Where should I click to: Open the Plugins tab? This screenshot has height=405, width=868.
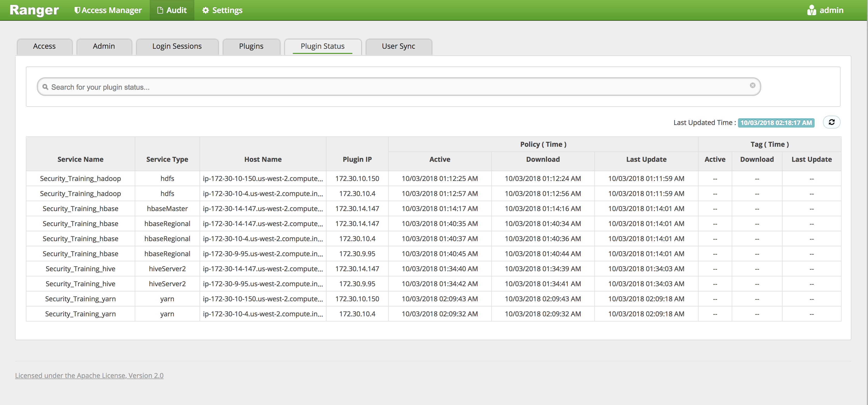(251, 46)
